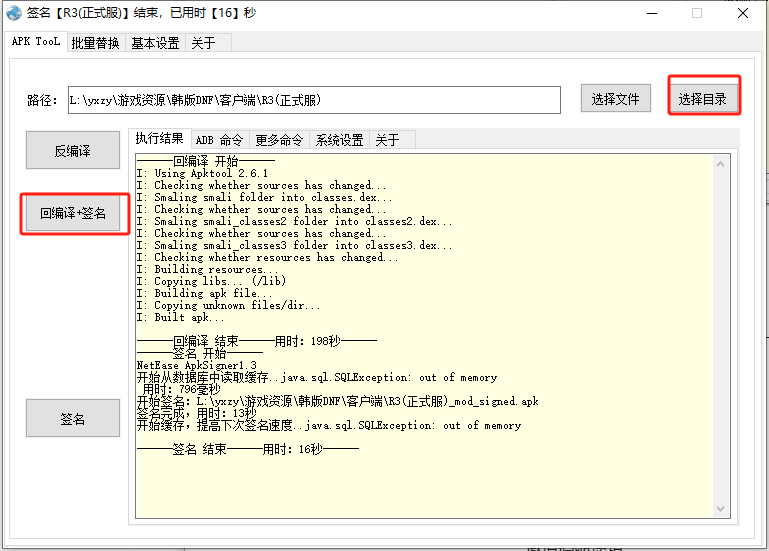Open the inner 关于 tab beside 系统设置

387,140
